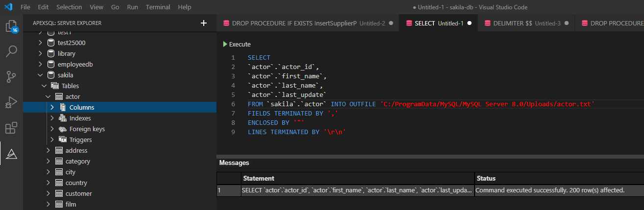644x210 pixels.
Task: Expand the employeedb database
Action: tap(40, 64)
